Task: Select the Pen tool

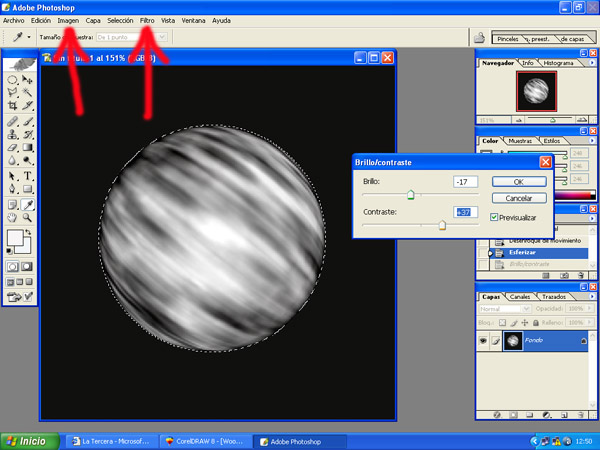Action: pyautogui.click(x=12, y=189)
